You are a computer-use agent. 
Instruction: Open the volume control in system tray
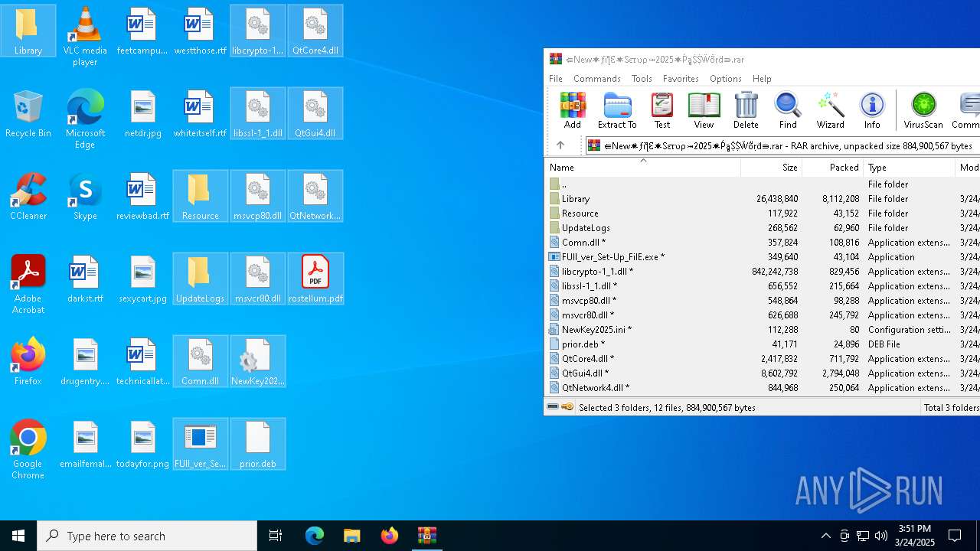click(x=881, y=536)
